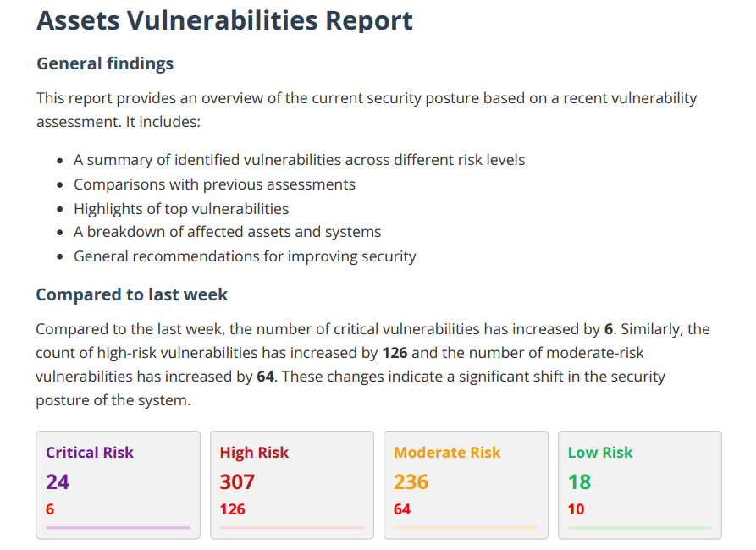Click the Moderate Risk card

(x=466, y=485)
